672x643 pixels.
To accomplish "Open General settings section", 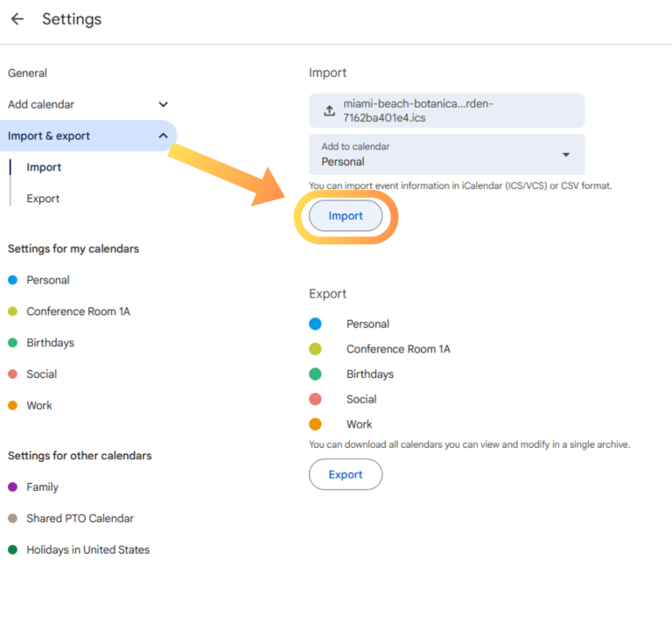I will point(27,73).
